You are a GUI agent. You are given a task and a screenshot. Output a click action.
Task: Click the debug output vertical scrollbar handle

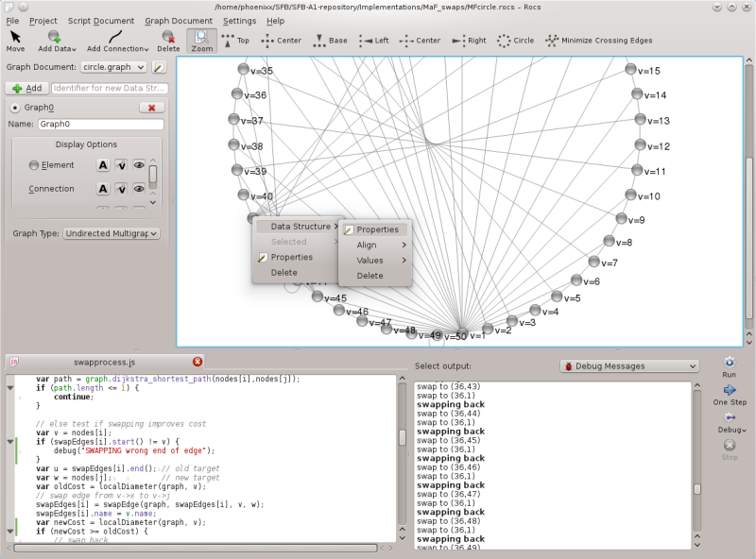click(697, 489)
